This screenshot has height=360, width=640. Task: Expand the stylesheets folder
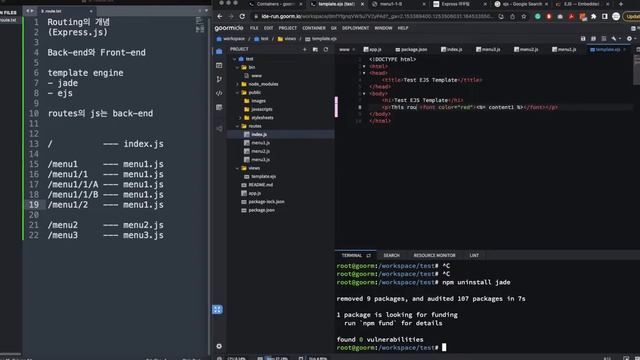pyautogui.click(x=240, y=118)
